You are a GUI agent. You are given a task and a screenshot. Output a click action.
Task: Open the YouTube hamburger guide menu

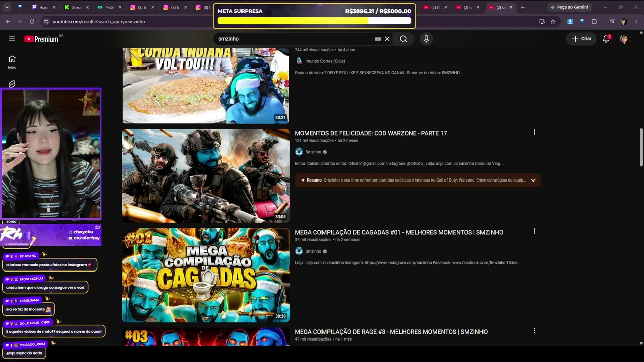[x=12, y=39]
